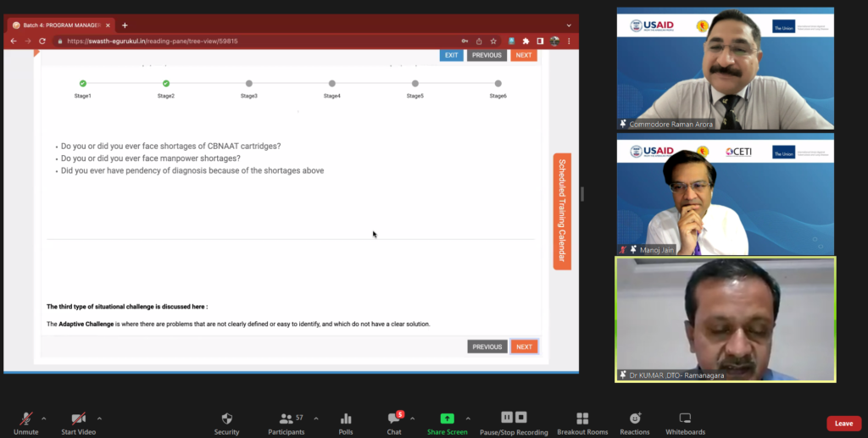Expand the arrow beside Participants

coord(316,418)
